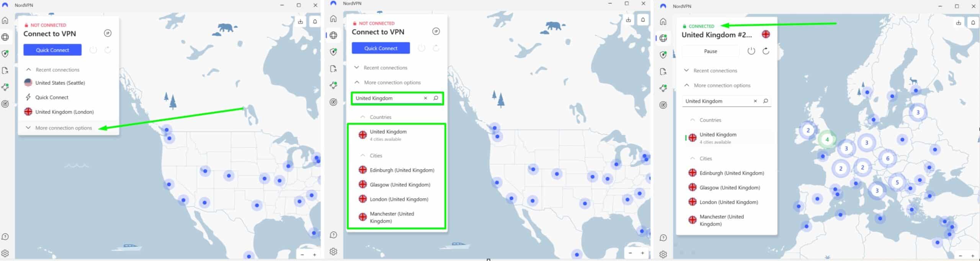
Task: Select London (United Kingdom) in right window
Action: tap(726, 202)
